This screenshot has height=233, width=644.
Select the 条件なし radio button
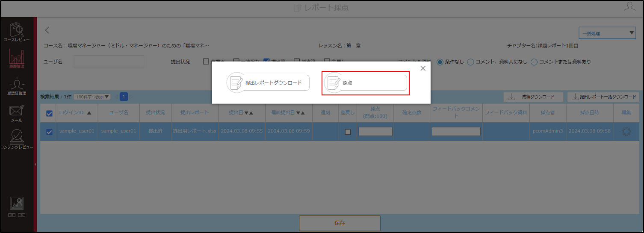click(440, 62)
